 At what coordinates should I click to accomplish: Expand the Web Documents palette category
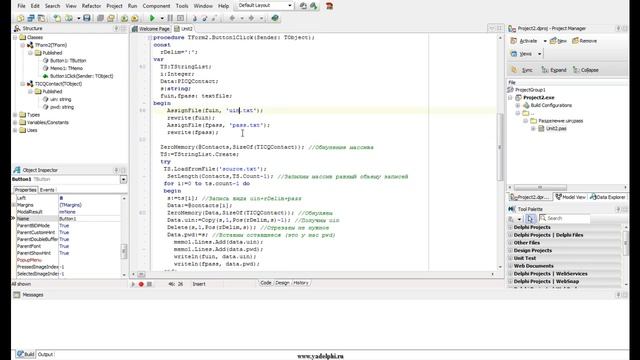coord(510,266)
